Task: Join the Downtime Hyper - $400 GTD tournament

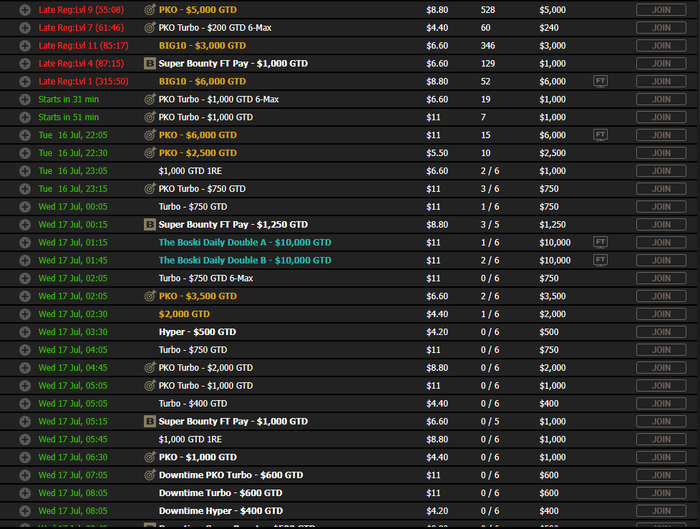Action: click(661, 511)
